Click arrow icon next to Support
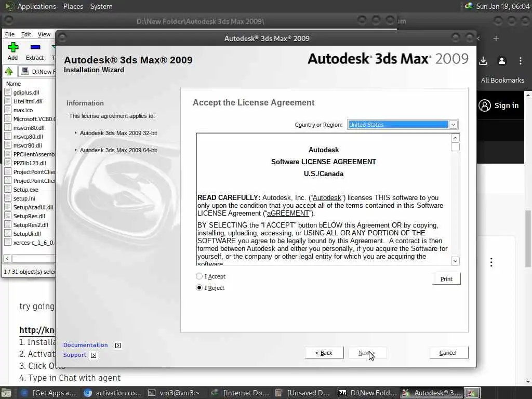 pyautogui.click(x=94, y=355)
